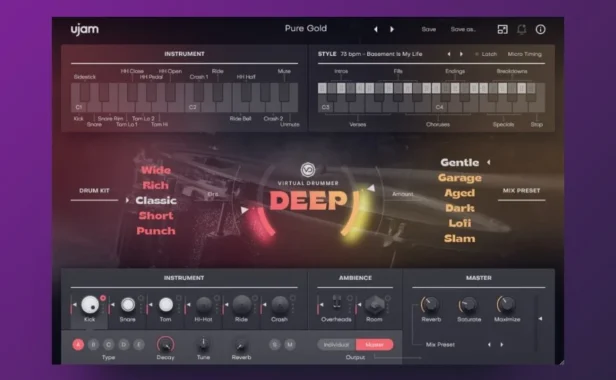
Task: Click the Amount arrow right of DEEP
Action: (x=371, y=188)
